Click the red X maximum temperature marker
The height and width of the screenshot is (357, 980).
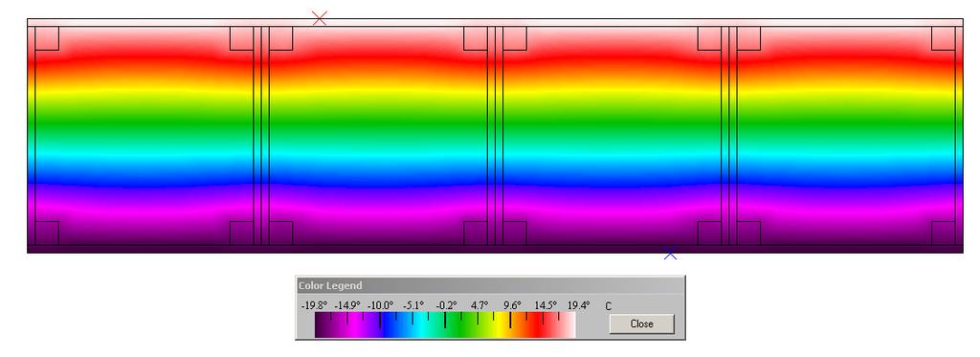(320, 19)
